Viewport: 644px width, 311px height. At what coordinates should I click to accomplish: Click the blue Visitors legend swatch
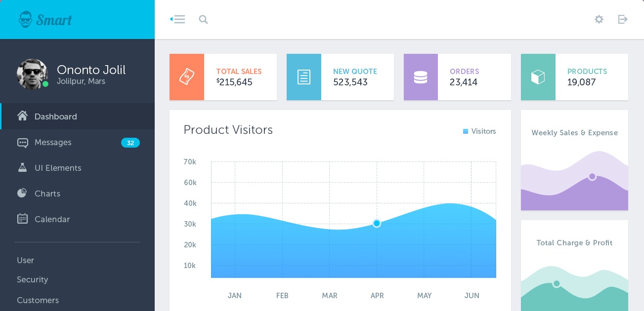click(x=465, y=131)
